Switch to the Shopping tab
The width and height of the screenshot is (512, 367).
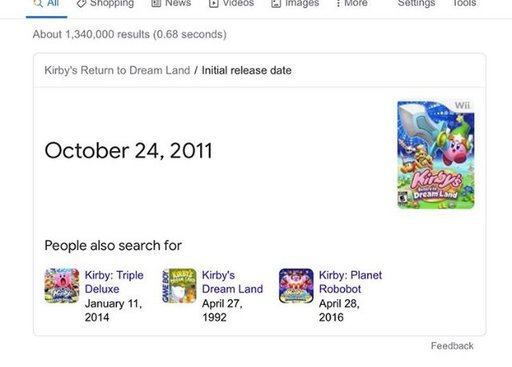[105, 4]
